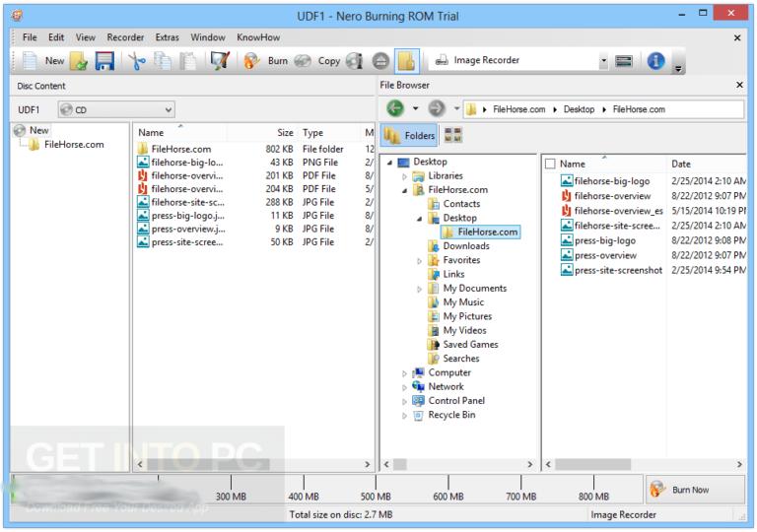Toggle the File Browser folder icon in toolbar
The width and height of the screenshot is (757, 532).
point(406,61)
